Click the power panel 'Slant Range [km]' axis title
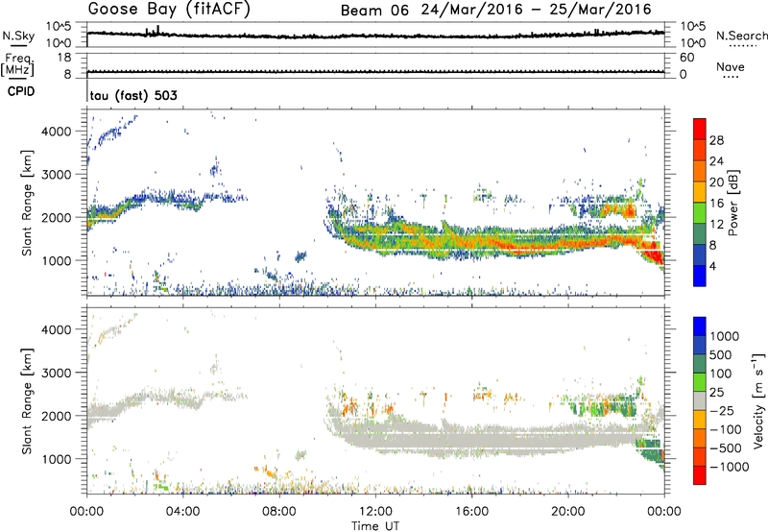This screenshot has height=532, width=768. [x=27, y=203]
